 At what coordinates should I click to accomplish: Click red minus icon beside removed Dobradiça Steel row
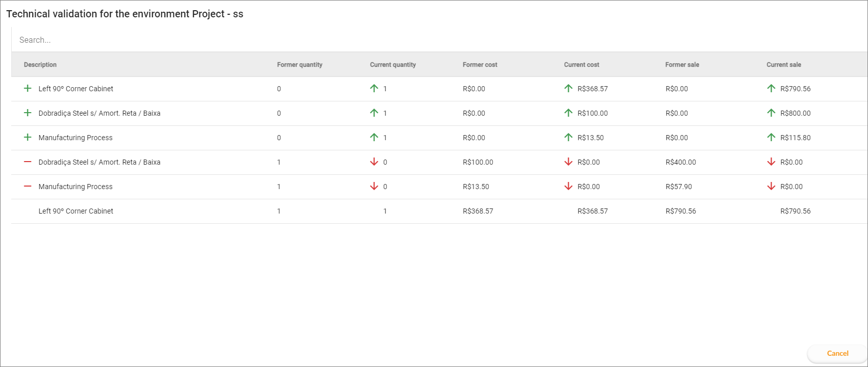(28, 162)
